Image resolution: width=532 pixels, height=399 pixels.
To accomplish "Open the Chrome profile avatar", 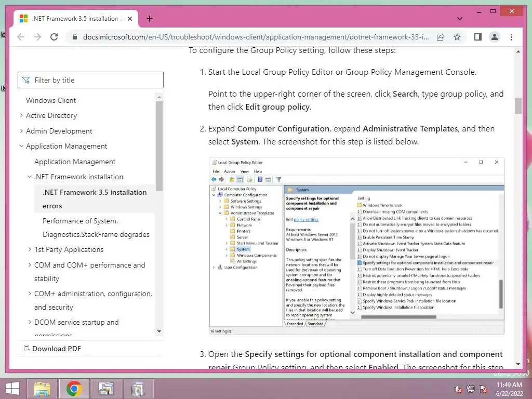I will pyautogui.click(x=495, y=37).
